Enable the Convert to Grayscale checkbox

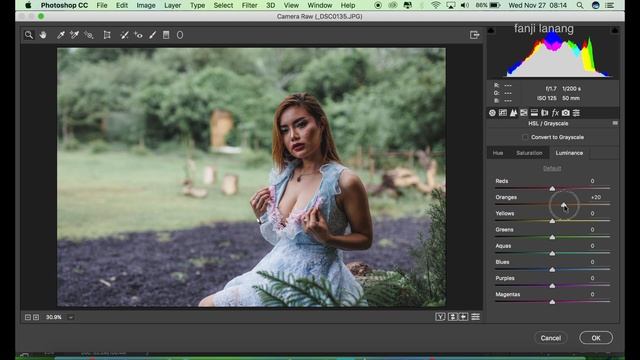click(525, 137)
